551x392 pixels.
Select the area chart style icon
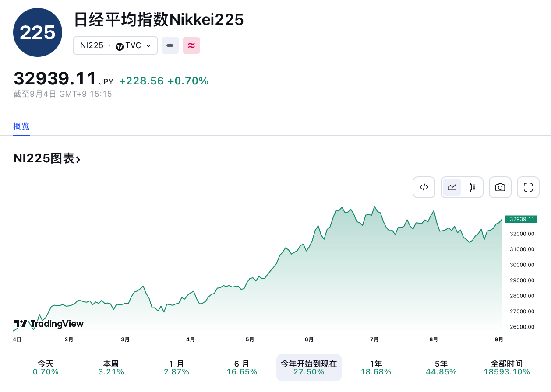(x=452, y=187)
